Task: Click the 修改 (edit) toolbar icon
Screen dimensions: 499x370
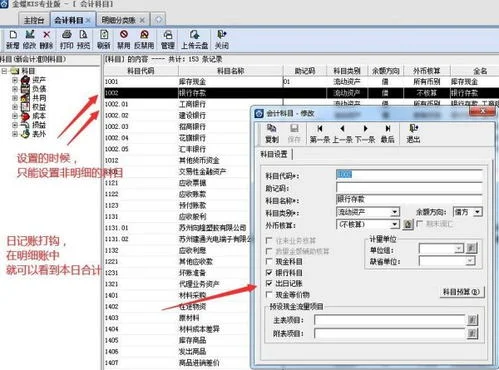Action: coord(30,39)
